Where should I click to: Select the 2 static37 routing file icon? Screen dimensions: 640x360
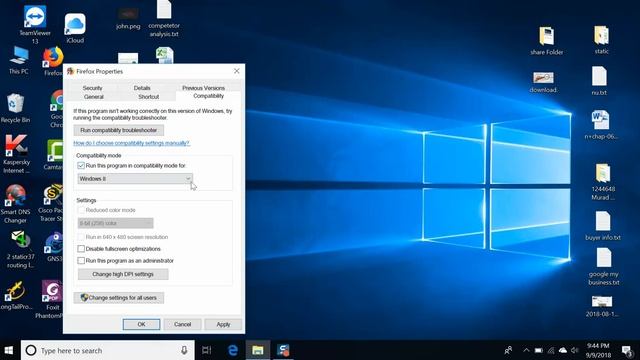click(x=20, y=240)
